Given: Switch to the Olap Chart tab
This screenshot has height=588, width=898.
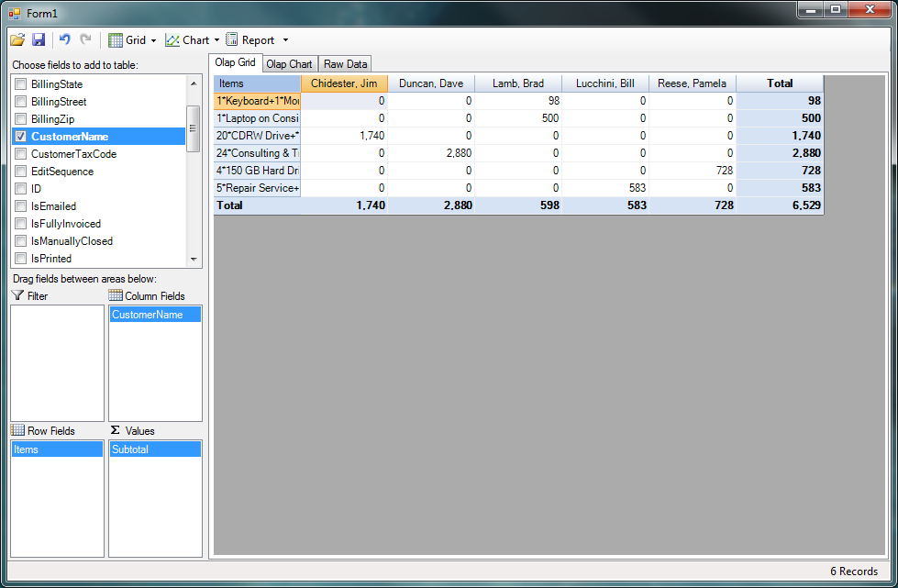Looking at the screenshot, I should pos(289,64).
